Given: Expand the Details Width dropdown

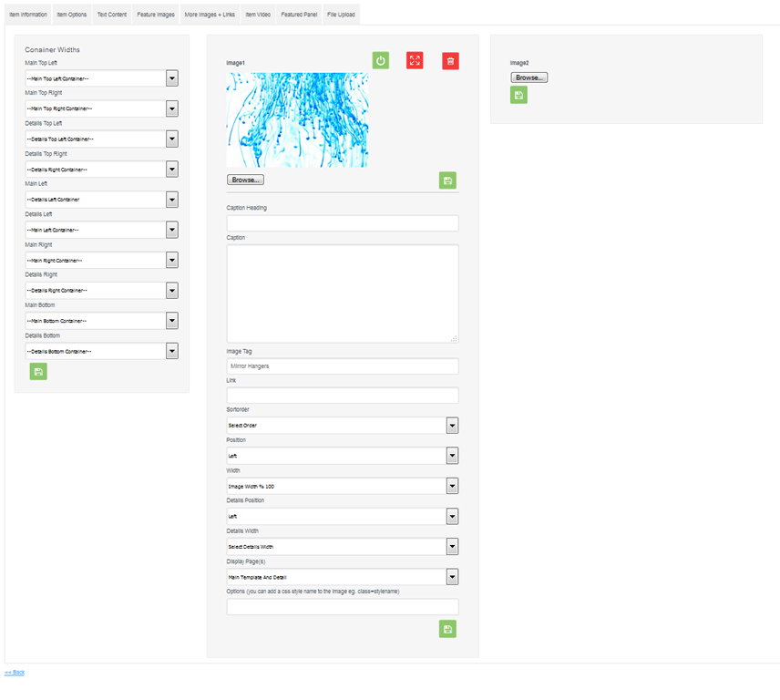Looking at the screenshot, I should coord(343,547).
